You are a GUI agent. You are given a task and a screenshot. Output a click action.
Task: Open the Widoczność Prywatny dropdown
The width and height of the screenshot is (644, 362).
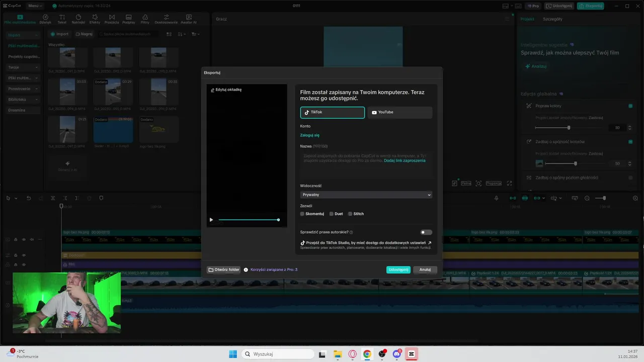[366, 195]
